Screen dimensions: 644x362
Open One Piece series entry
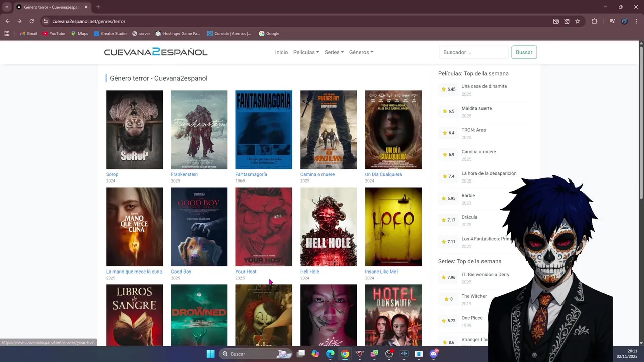click(x=472, y=318)
